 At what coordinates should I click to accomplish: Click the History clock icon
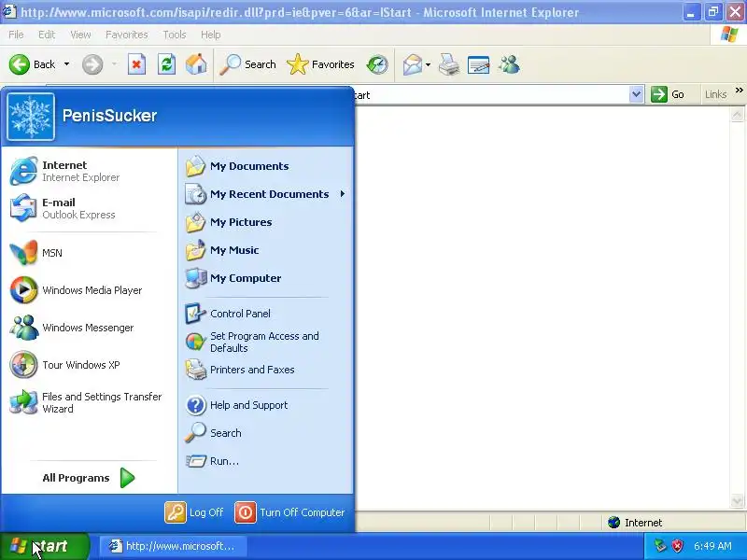(x=377, y=64)
